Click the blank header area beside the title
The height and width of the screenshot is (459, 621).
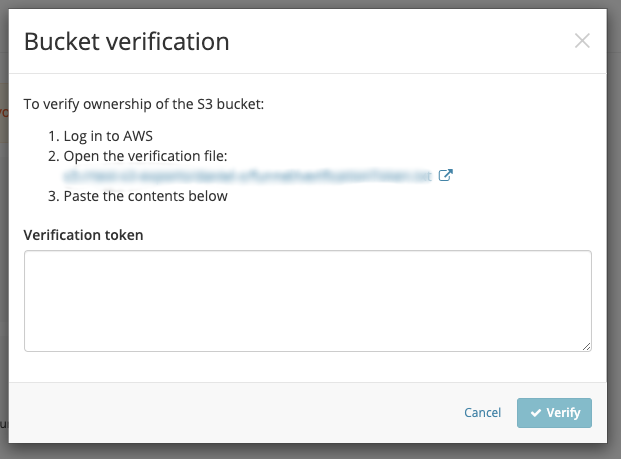pyautogui.click(x=400, y=42)
